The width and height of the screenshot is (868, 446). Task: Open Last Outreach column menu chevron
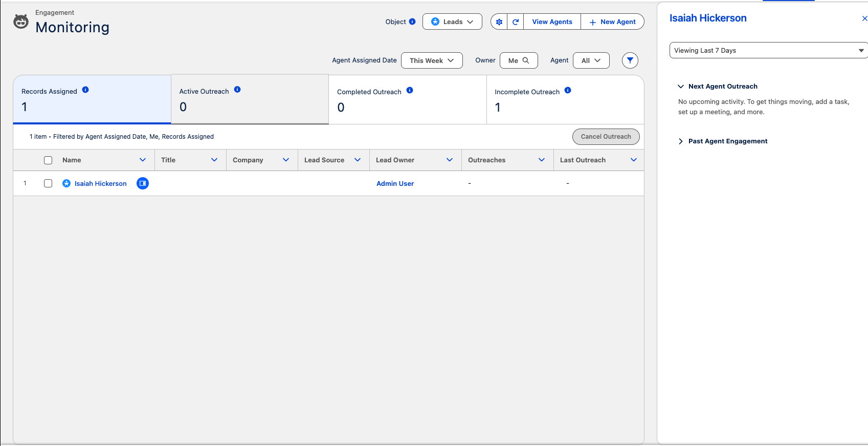(x=634, y=160)
